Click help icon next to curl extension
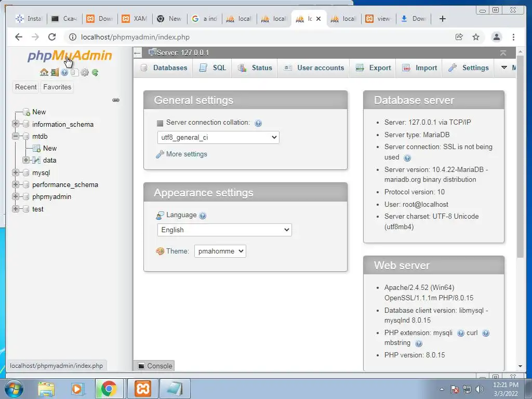This screenshot has width=532, height=399. pos(486,333)
